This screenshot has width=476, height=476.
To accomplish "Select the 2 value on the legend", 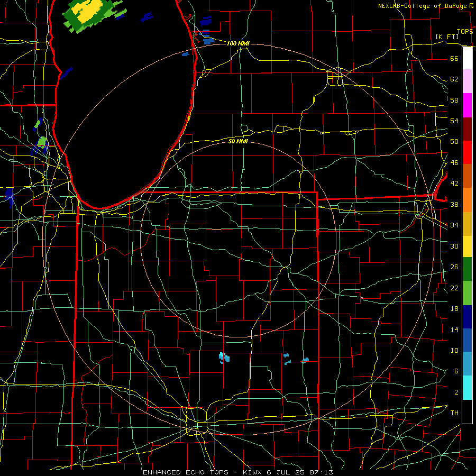I will click(x=456, y=392).
